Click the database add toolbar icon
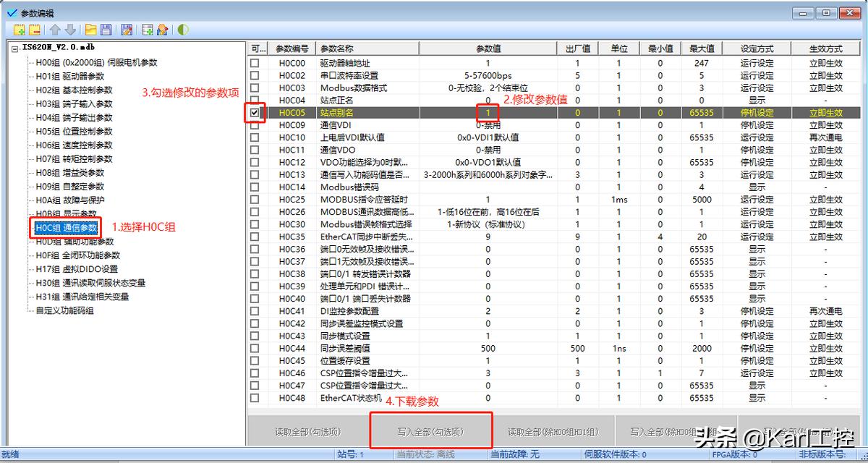 148,30
